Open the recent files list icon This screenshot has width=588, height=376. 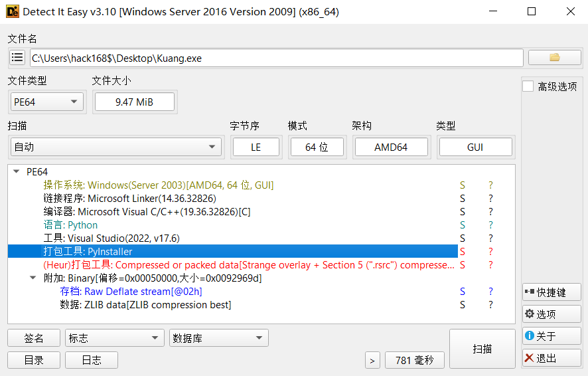(x=17, y=58)
